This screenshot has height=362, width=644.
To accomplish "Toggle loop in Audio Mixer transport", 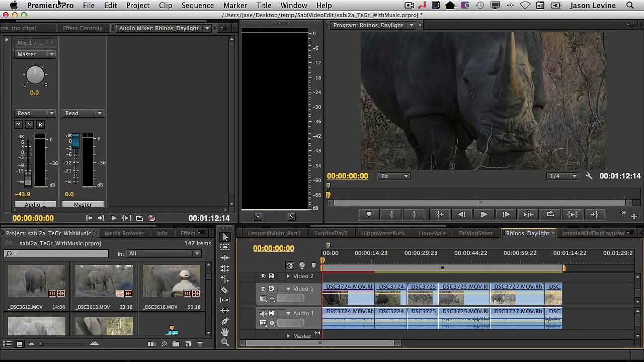I will click(139, 218).
